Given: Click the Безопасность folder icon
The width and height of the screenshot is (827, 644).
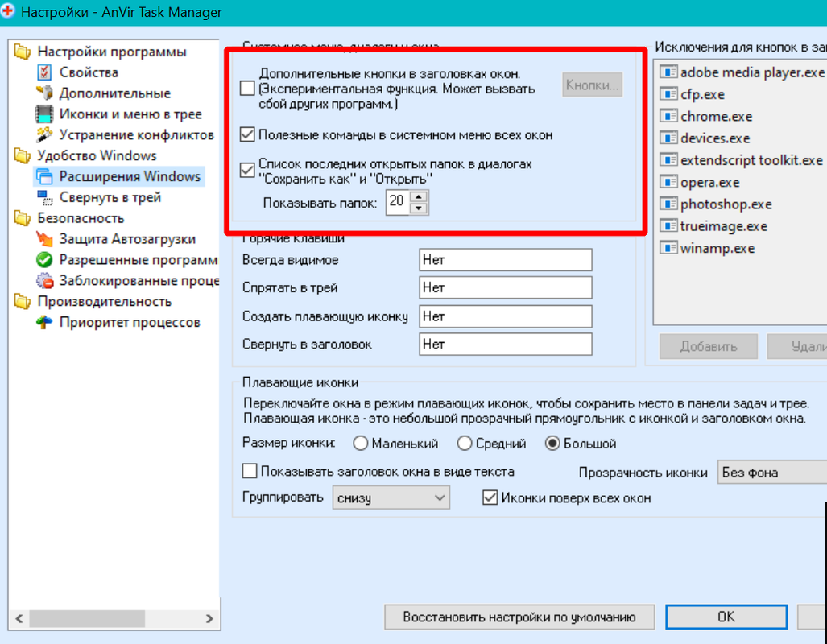Looking at the screenshot, I should pos(23,218).
